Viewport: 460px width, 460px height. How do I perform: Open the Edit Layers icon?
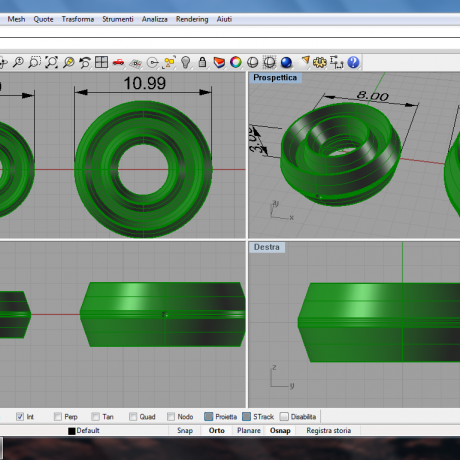219,62
